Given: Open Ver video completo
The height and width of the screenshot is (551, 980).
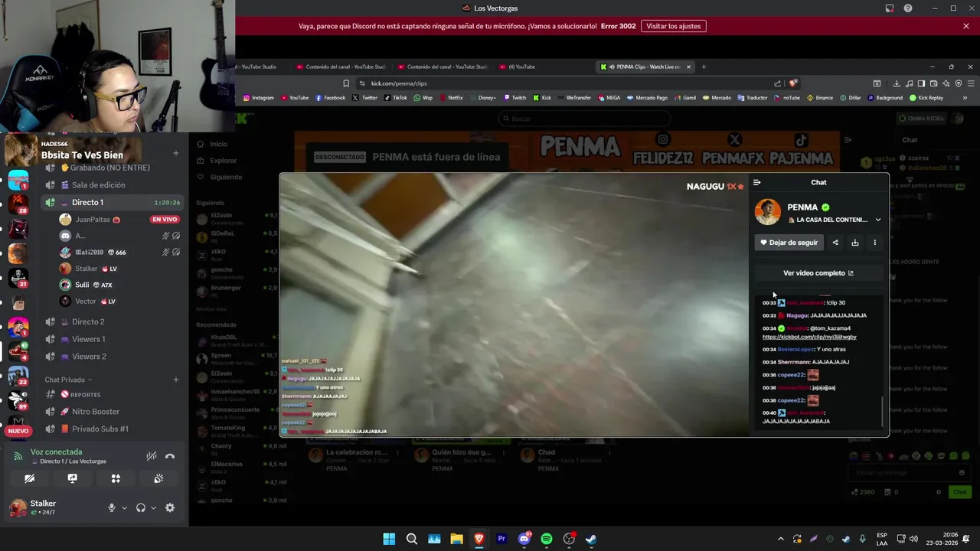Looking at the screenshot, I should 818,273.
